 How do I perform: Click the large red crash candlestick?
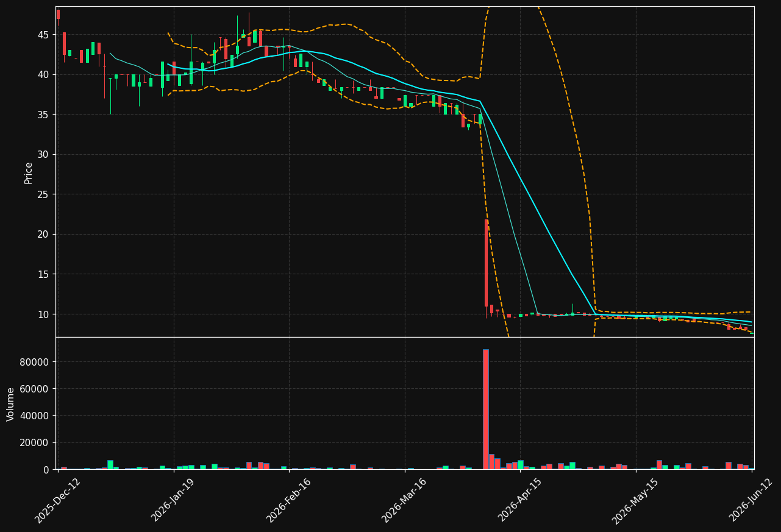click(x=487, y=263)
